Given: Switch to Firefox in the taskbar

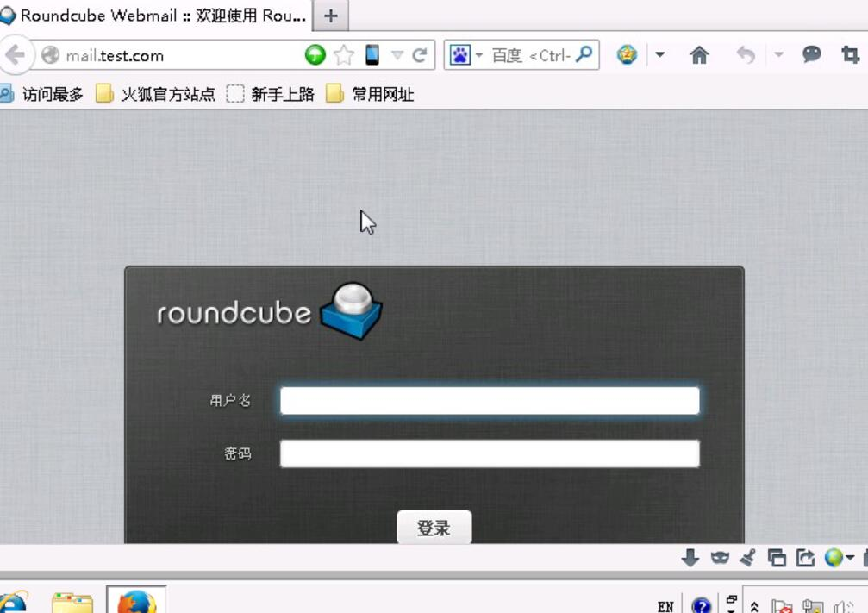Looking at the screenshot, I should (136, 602).
